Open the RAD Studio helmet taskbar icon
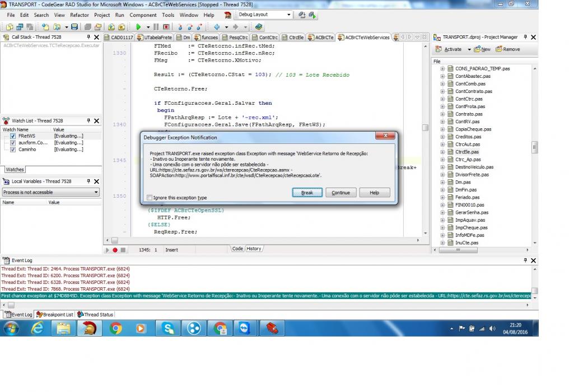 coord(88,329)
